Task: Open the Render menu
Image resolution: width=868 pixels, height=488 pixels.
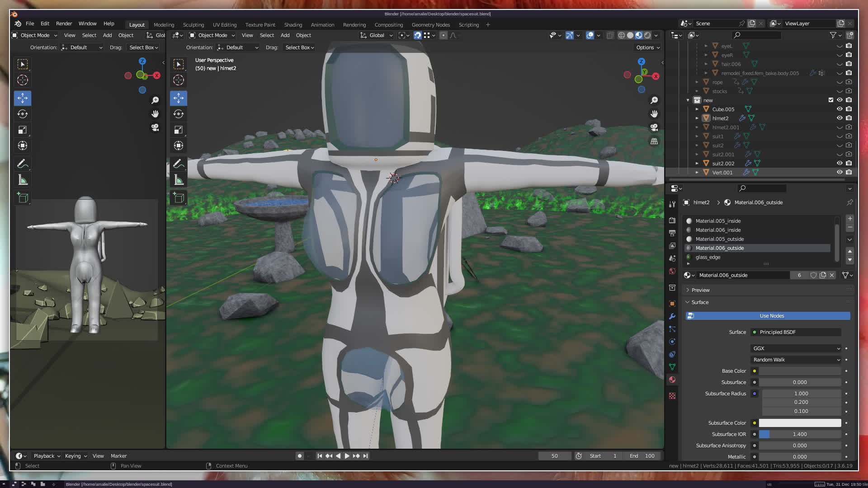Action: 64,23
